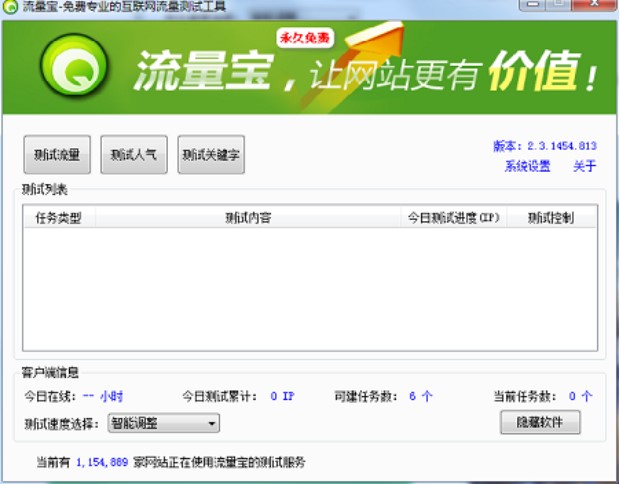Click the 永久免费 badge
The image size is (620, 484).
click(x=305, y=38)
